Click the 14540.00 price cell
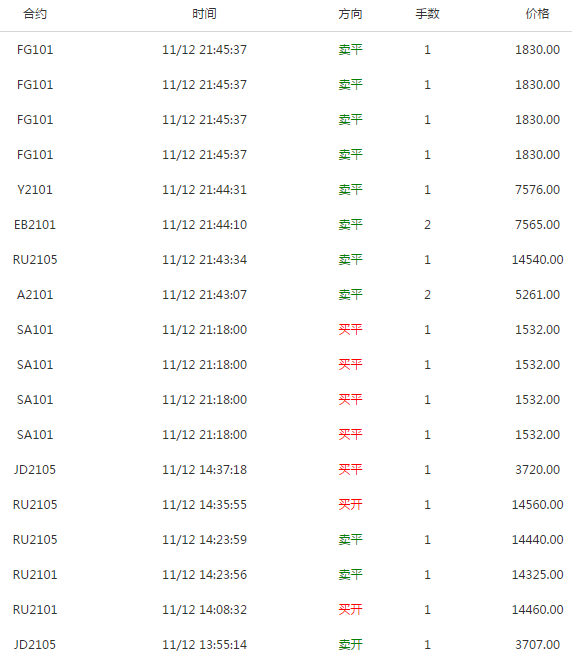Screen dimensions: 572x661 537,260
